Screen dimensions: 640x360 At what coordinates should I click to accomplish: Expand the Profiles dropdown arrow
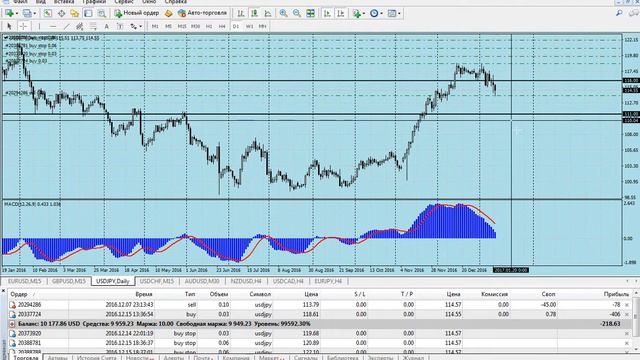coord(34,13)
